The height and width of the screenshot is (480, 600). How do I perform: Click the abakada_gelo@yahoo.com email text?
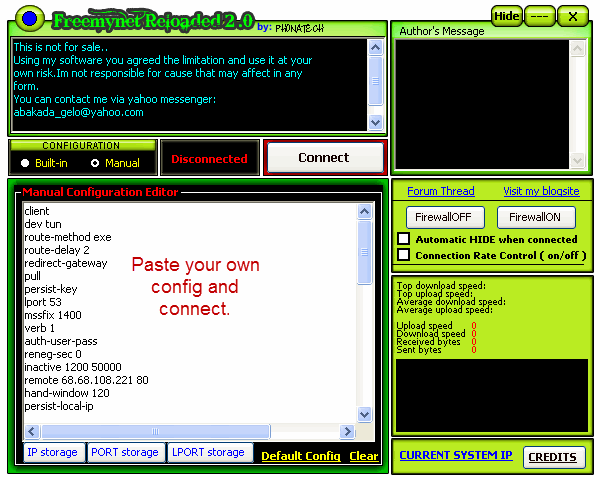coord(78,112)
